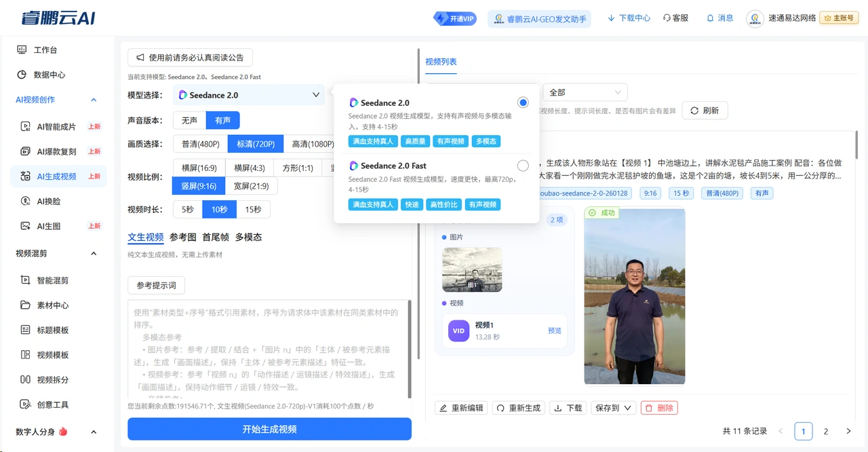
Task: Click the 视频拆分 sidebar icon
Action: tap(25, 380)
